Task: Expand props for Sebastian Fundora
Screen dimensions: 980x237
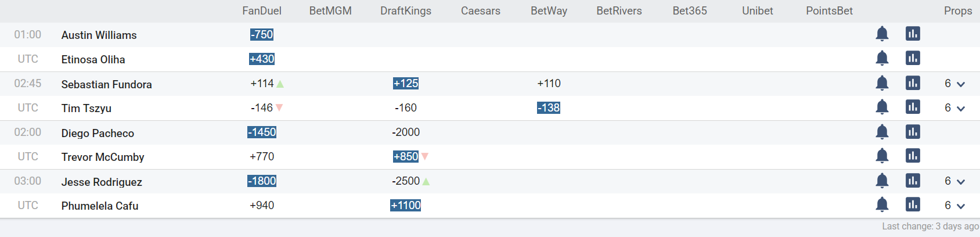Action: point(954,84)
